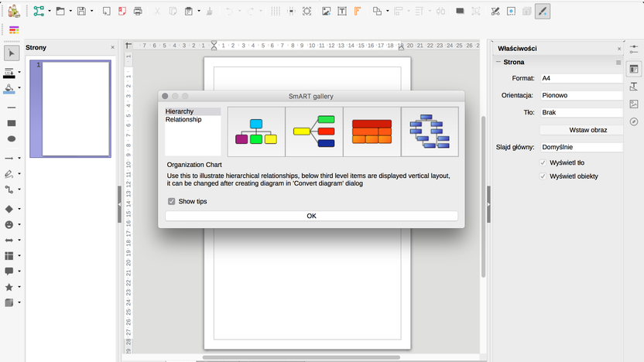Image resolution: width=644 pixels, height=362 pixels.
Task: Click the zoom and pan icon
Action: 307,11
